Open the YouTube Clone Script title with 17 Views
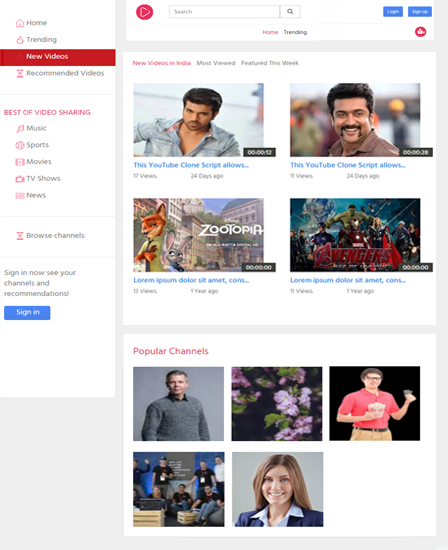 (x=191, y=165)
